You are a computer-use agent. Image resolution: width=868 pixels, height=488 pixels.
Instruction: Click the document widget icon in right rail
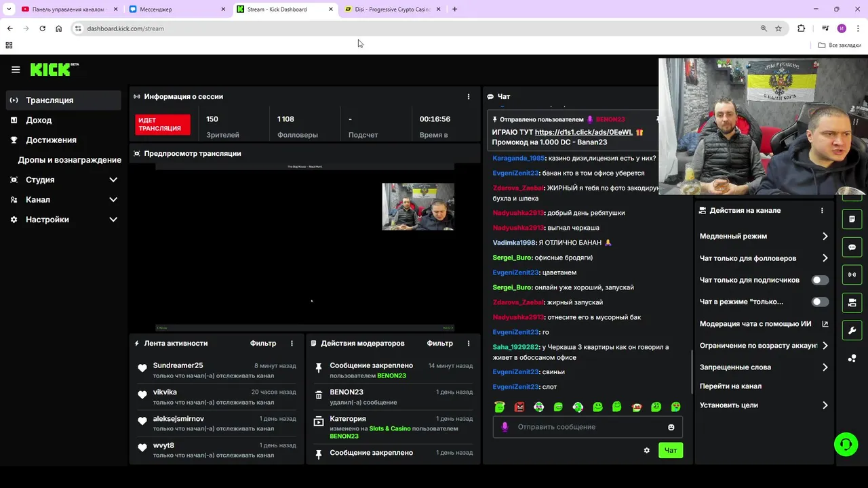coord(852,220)
